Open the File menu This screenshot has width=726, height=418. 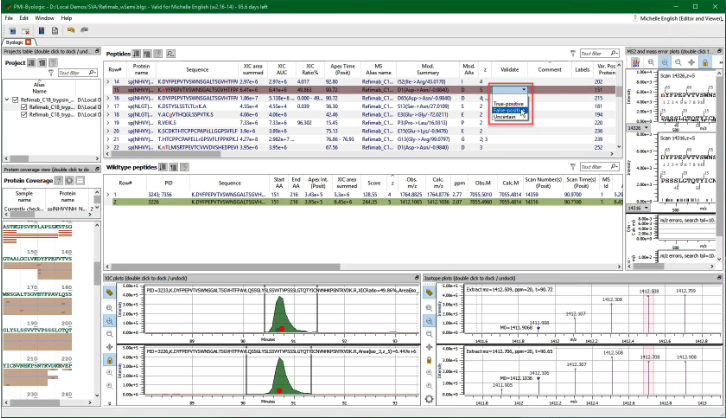9,18
